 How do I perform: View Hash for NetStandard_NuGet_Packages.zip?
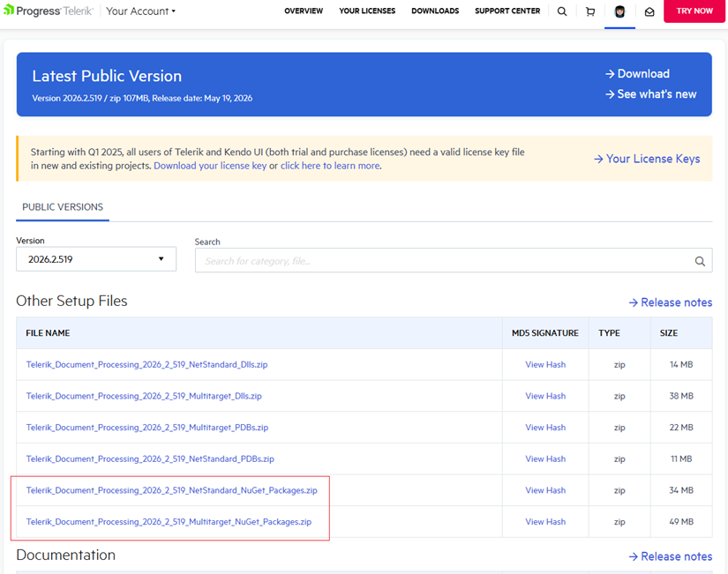pos(545,490)
